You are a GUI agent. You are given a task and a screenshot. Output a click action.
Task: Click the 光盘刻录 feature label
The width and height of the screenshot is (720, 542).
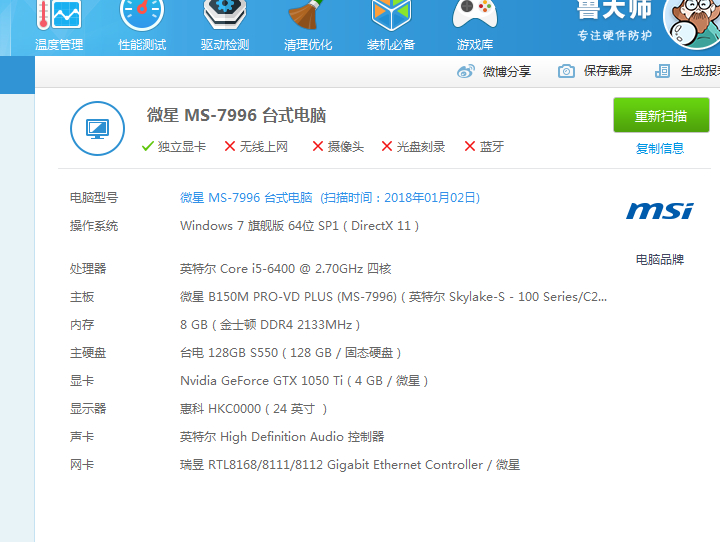pos(421,147)
